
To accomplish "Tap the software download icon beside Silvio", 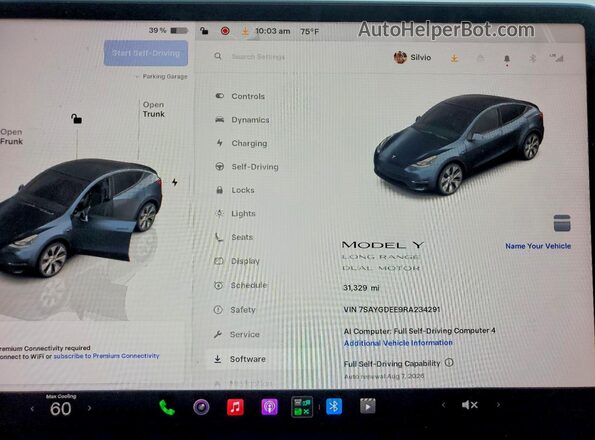I will [454, 58].
